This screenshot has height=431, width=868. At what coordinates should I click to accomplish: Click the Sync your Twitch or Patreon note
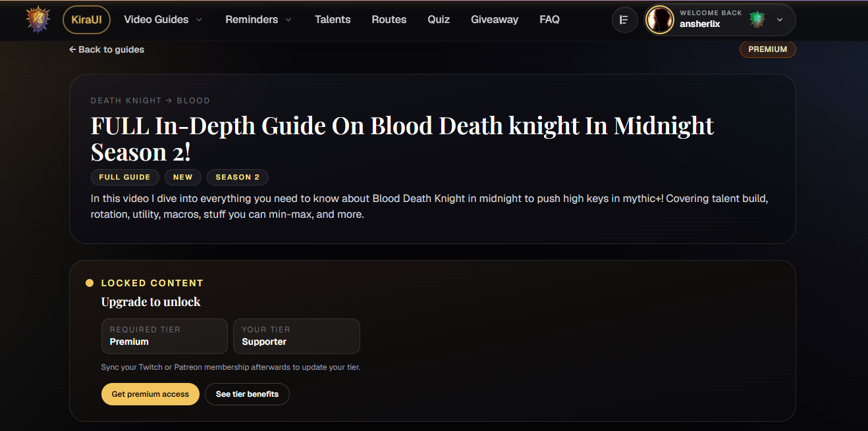pos(231,367)
